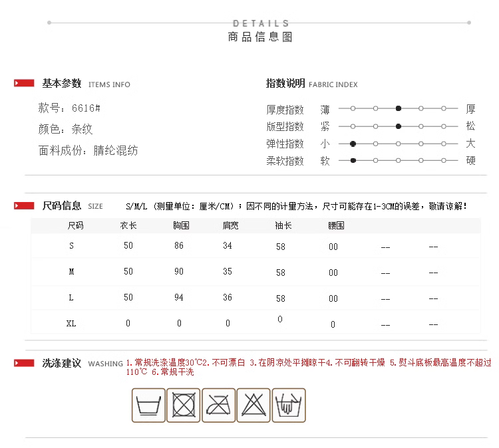The image size is (499, 448).
Task: Click the 尺码 column header
Action: [76, 226]
